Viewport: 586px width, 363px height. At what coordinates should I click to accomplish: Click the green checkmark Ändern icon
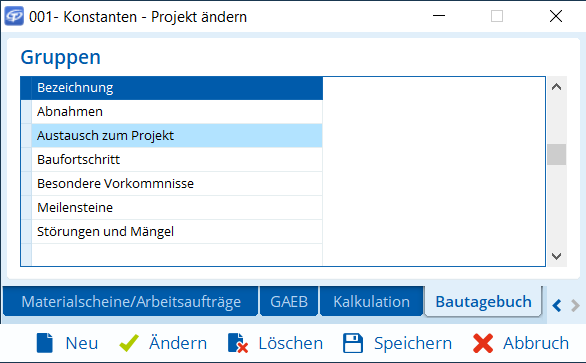click(x=129, y=343)
